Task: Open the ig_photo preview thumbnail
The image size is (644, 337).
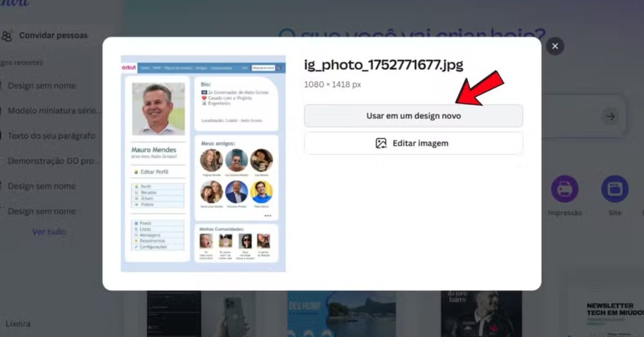Action: tap(203, 164)
